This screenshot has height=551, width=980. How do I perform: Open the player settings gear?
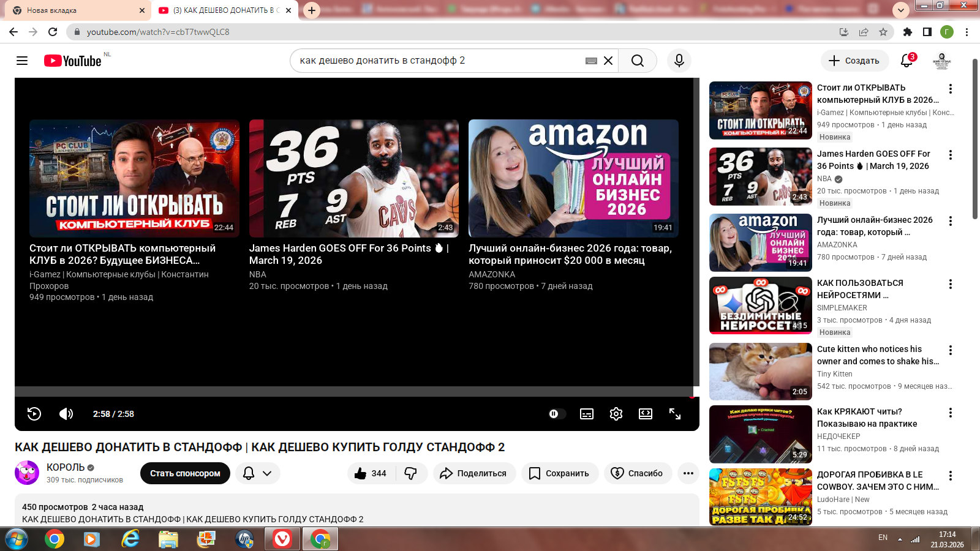tap(616, 414)
